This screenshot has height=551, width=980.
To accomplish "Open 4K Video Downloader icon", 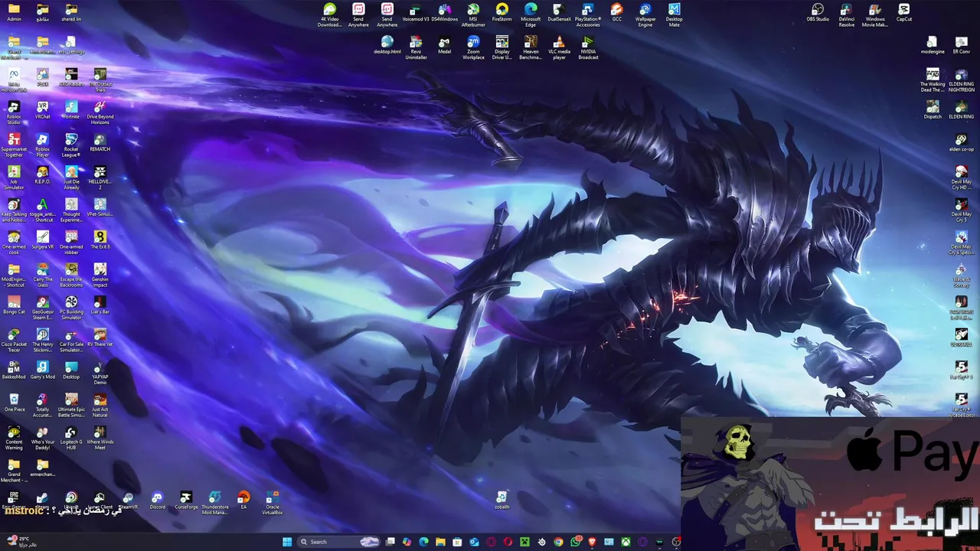I will click(x=329, y=15).
